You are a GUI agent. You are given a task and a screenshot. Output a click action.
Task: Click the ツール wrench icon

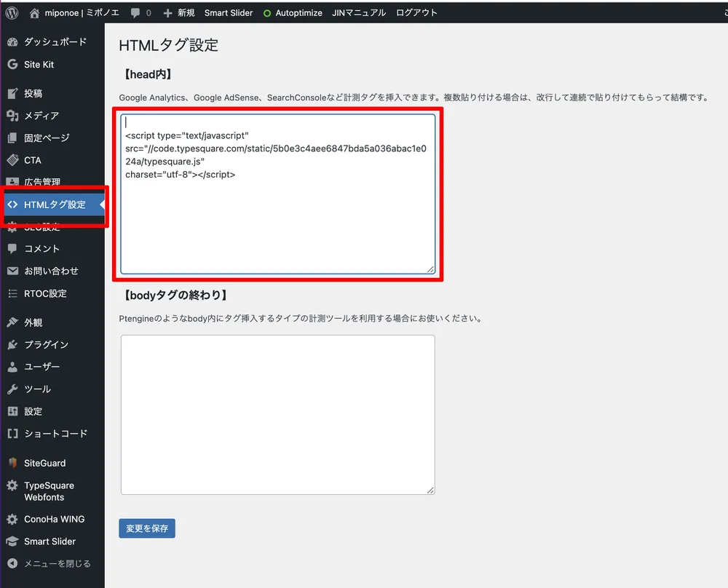click(x=12, y=389)
